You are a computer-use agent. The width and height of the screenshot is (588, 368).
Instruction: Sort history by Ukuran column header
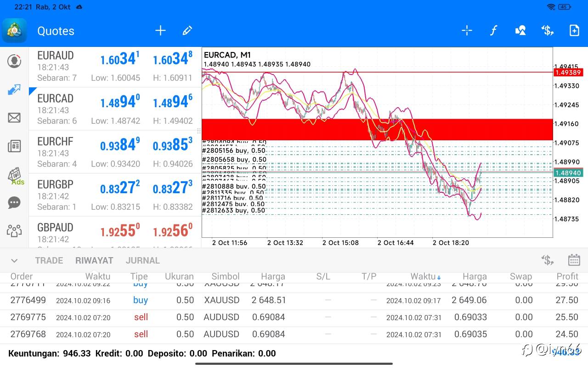pos(179,276)
